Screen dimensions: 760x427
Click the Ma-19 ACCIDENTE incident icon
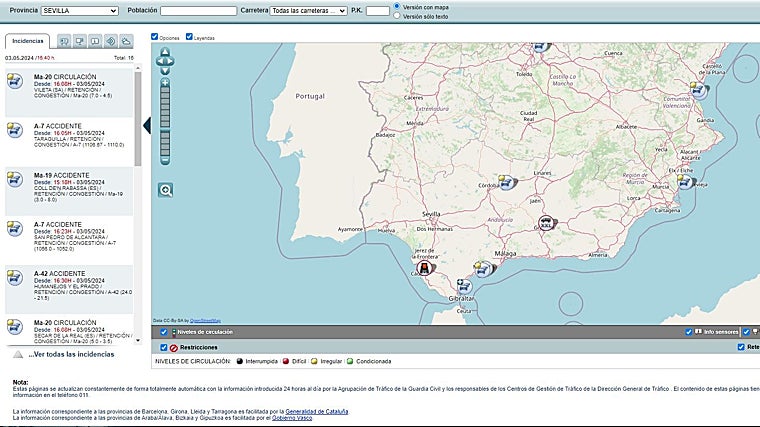[x=15, y=179]
